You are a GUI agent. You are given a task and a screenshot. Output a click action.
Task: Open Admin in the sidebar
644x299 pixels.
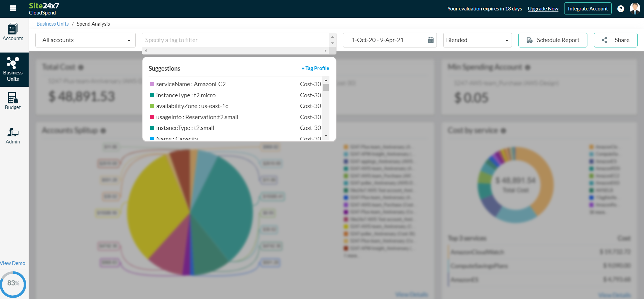pyautogui.click(x=13, y=136)
